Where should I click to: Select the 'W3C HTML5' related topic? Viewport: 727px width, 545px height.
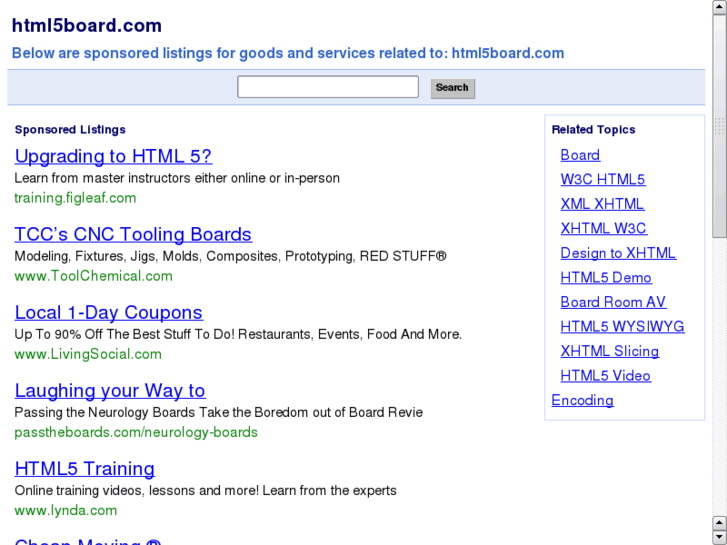coord(603,180)
